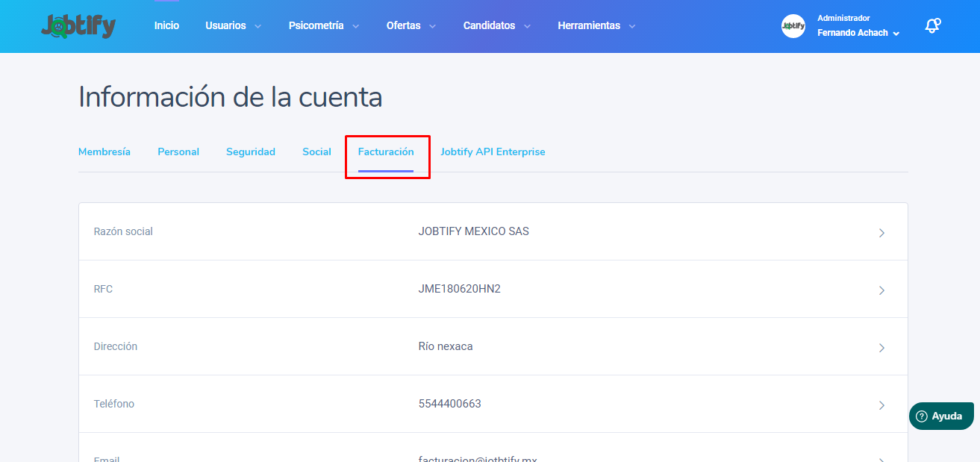980x462 pixels.
Task: Select the Facturación tab
Action: click(386, 152)
